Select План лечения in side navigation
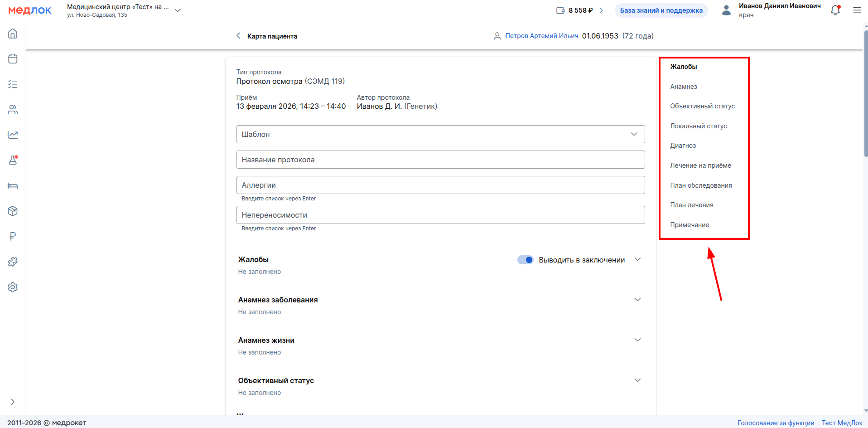Viewport: 868px width, 428px height. tap(691, 205)
